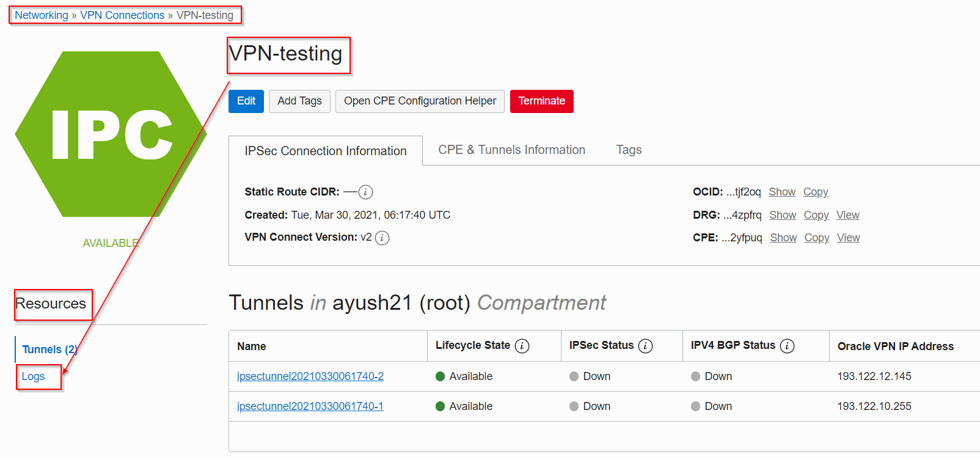The width and height of the screenshot is (980, 457).
Task: Open tunnel ipsectunnel20210330061740-1
Action: pos(310,406)
